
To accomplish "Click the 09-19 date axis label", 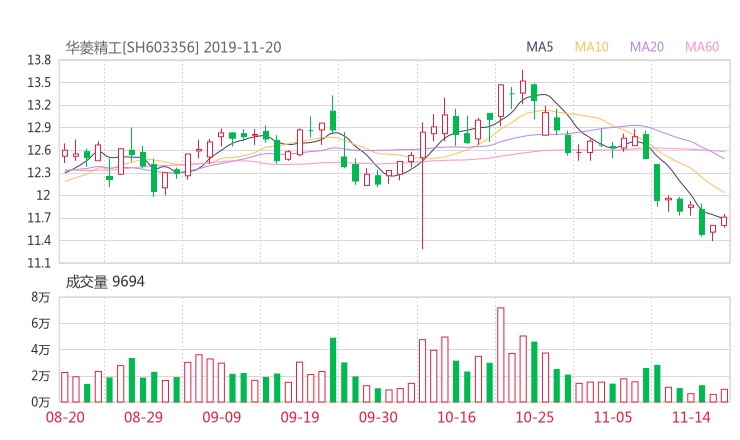I will click(300, 417).
